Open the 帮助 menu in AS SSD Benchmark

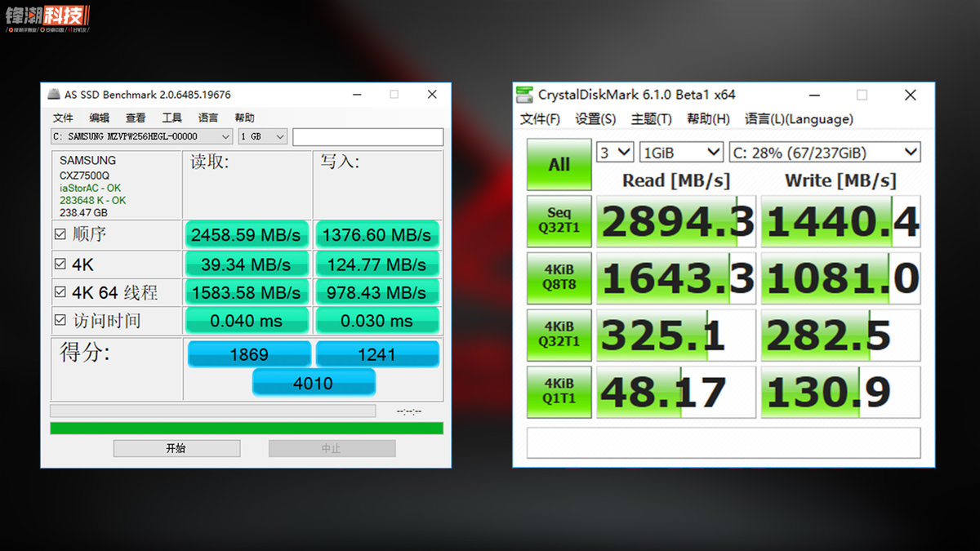244,118
